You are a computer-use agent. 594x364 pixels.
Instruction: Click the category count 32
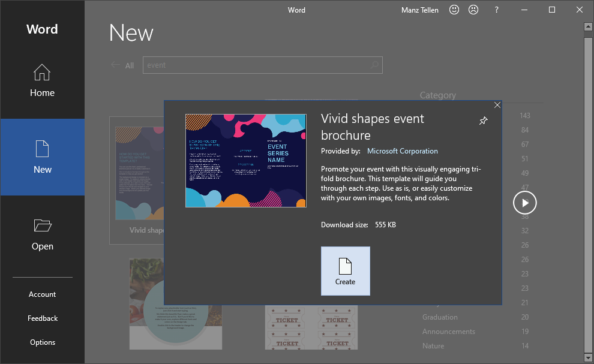click(524, 231)
